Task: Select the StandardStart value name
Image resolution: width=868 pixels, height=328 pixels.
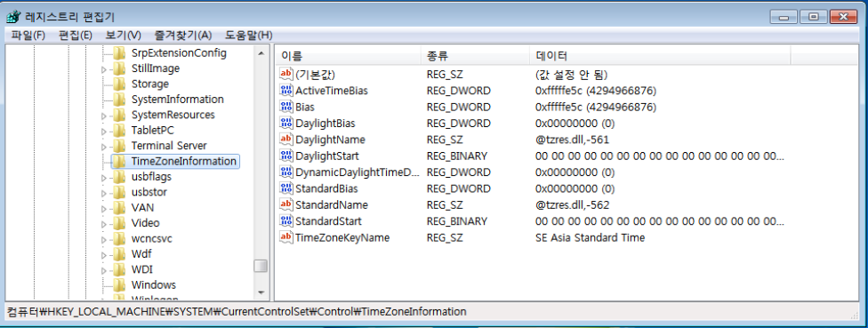Action: click(328, 221)
